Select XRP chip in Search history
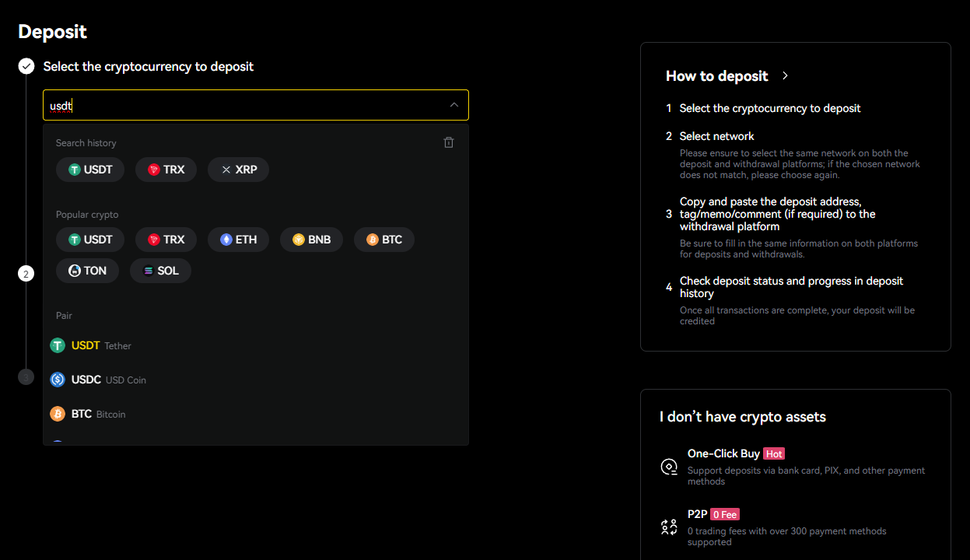The width and height of the screenshot is (970, 560). [238, 170]
